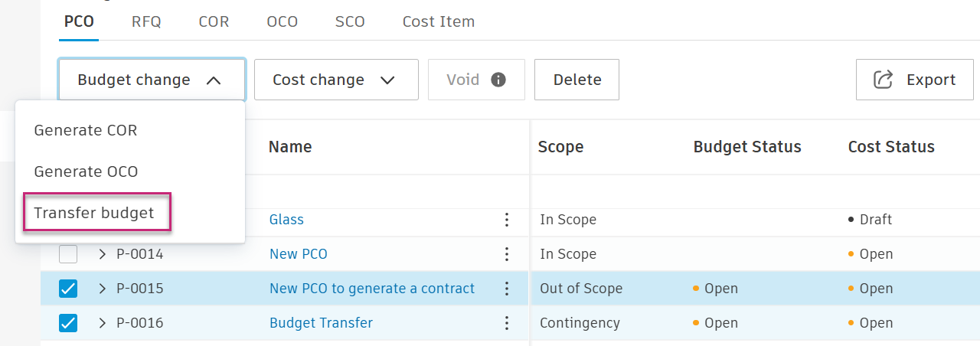This screenshot has height=346, width=980.
Task: Choose Generate OCO menu option
Action: 86,171
